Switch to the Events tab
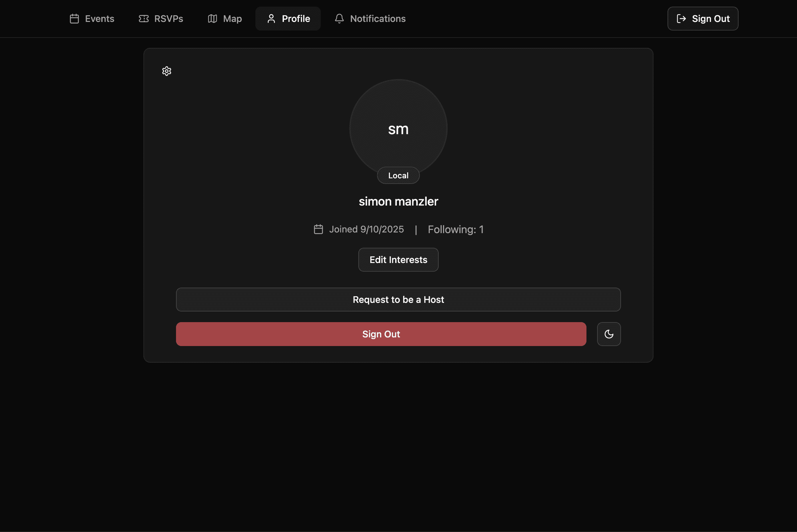This screenshot has height=532, width=797. (x=91, y=19)
